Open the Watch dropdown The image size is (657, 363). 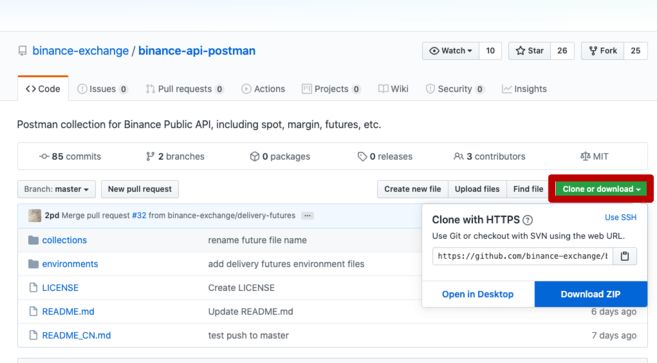pyautogui.click(x=451, y=51)
